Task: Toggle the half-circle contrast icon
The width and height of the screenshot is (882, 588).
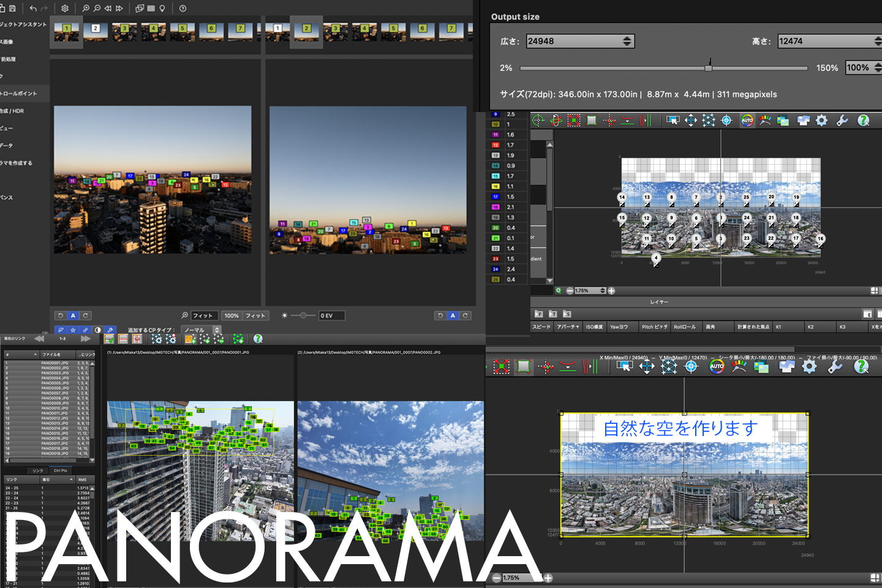Action: click(x=97, y=330)
